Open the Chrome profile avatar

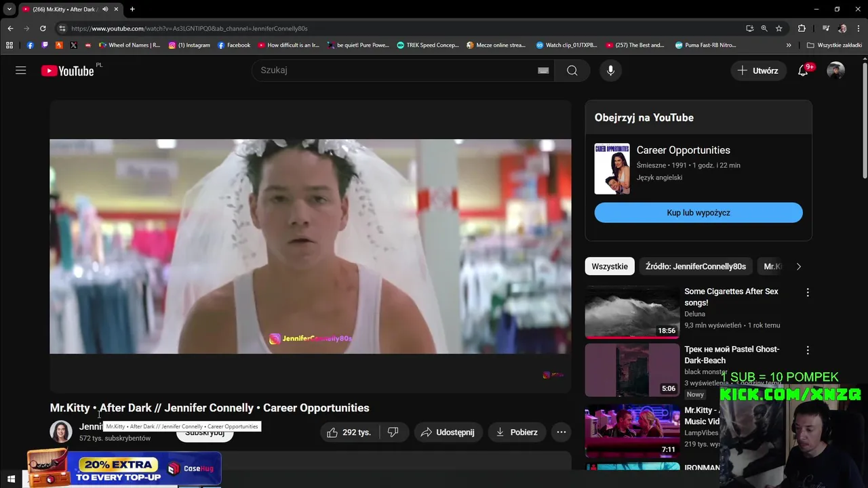coord(842,28)
